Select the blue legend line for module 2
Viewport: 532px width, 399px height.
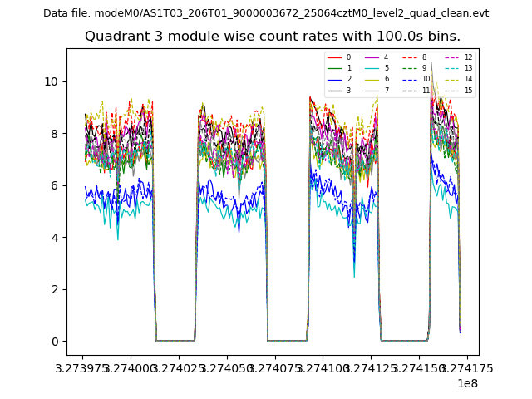(x=333, y=79)
